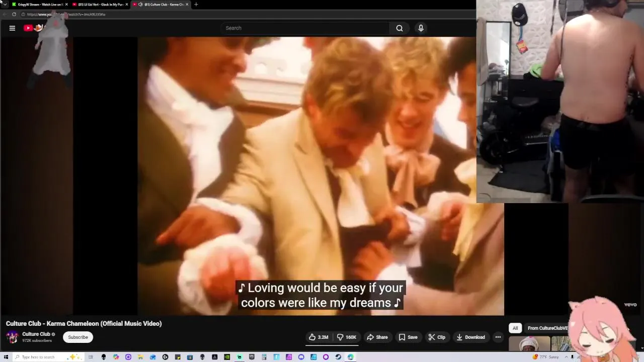644x362 pixels.
Task: Share the Karma Chameleon video
Action: [377, 337]
